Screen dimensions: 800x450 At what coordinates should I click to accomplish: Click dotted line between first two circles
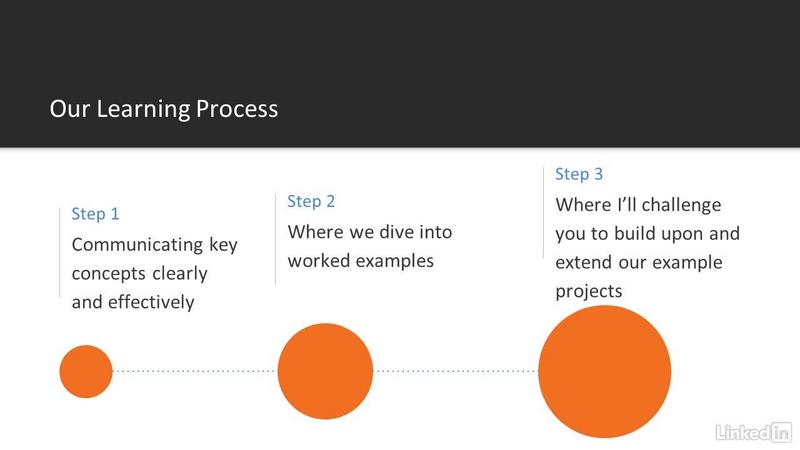pyautogui.click(x=195, y=371)
